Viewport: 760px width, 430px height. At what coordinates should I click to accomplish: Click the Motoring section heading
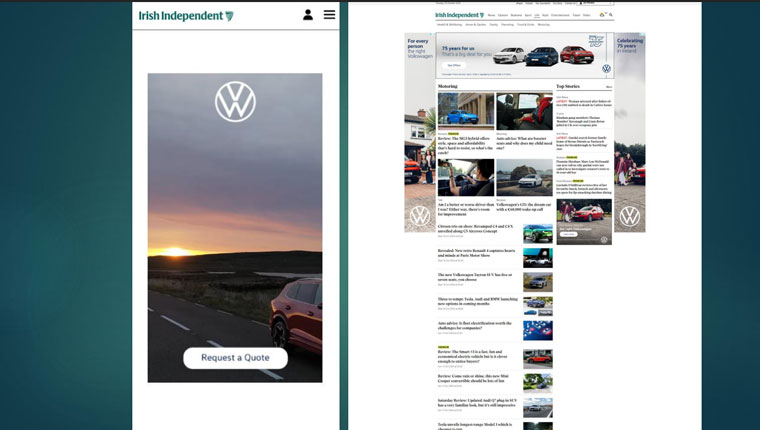point(447,86)
